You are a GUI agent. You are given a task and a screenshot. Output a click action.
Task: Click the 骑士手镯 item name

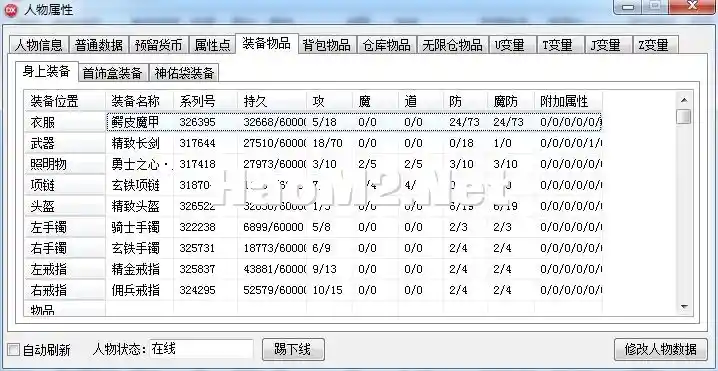[136, 228]
